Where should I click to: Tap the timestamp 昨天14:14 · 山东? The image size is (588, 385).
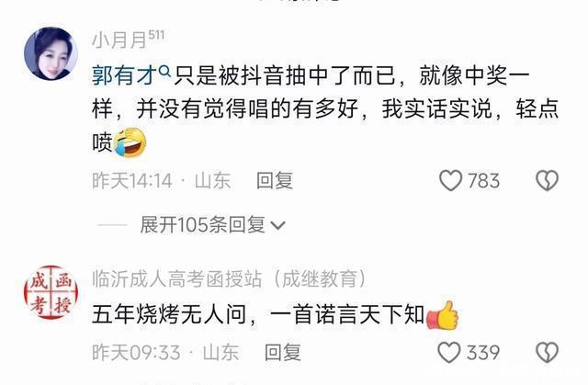(162, 181)
